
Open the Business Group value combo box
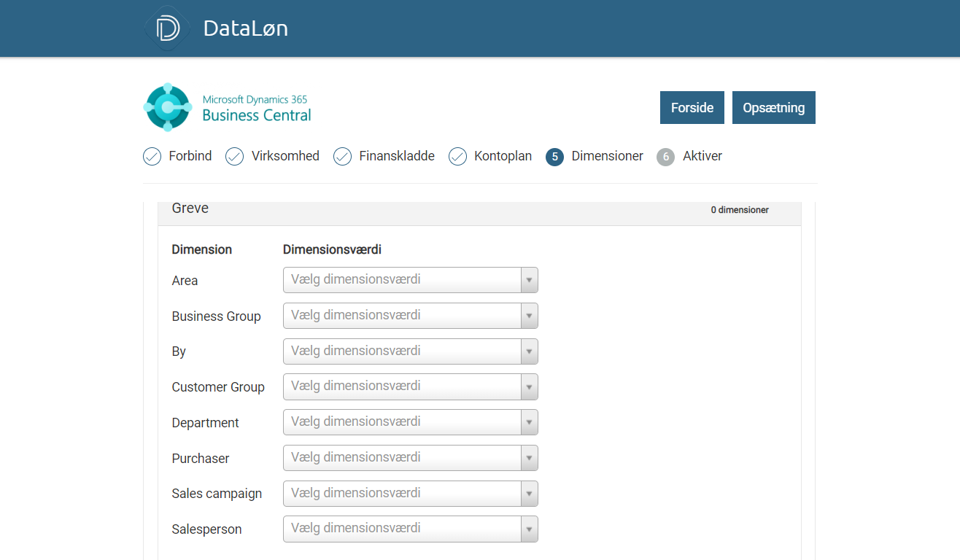click(x=411, y=316)
